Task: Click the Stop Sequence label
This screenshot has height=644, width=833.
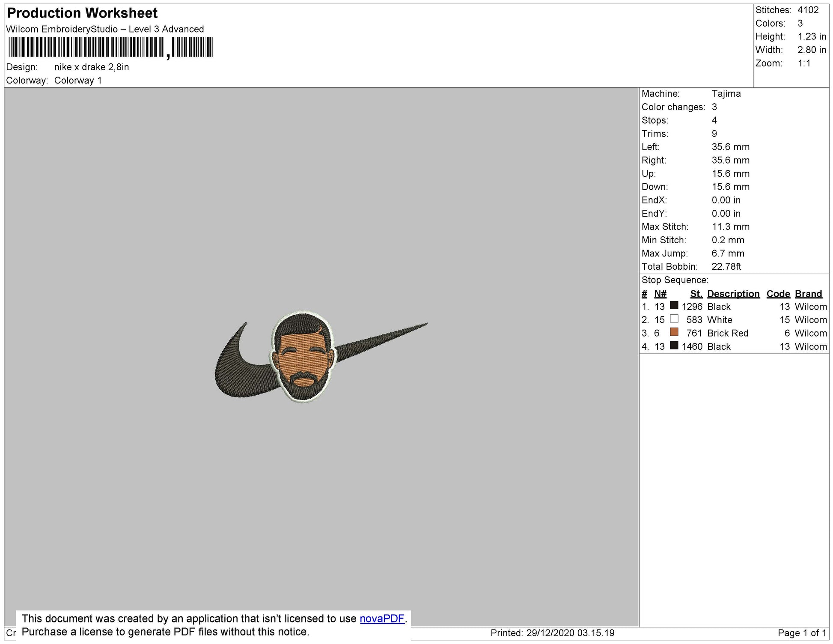Action: point(675,280)
